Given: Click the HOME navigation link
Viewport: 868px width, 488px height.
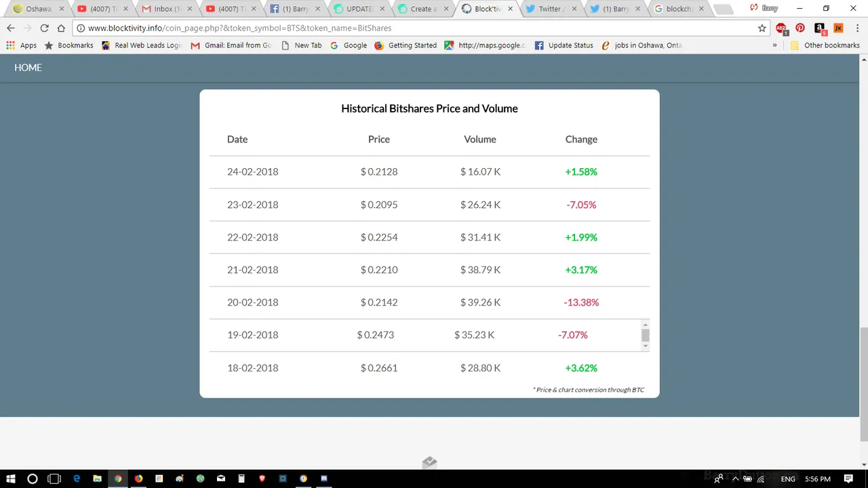Looking at the screenshot, I should click(28, 68).
